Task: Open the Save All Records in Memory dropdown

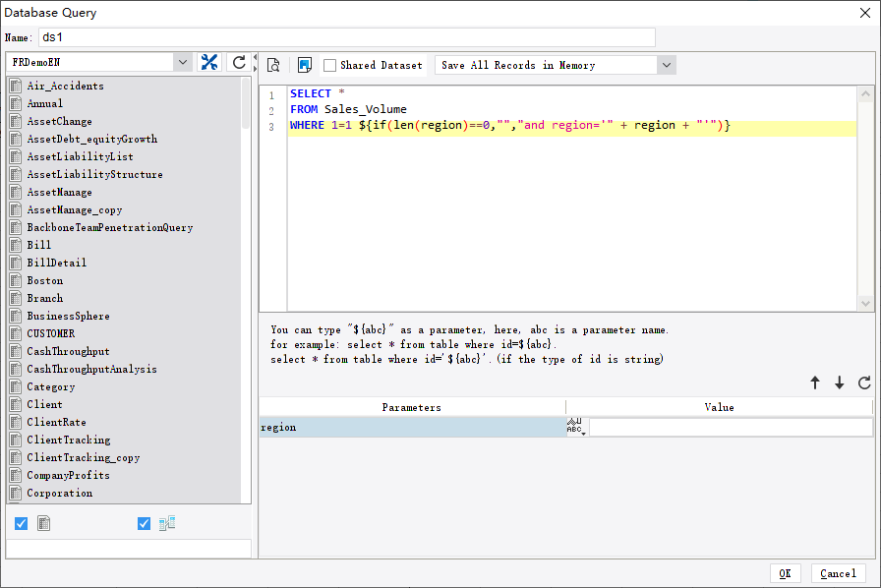Action: click(667, 64)
